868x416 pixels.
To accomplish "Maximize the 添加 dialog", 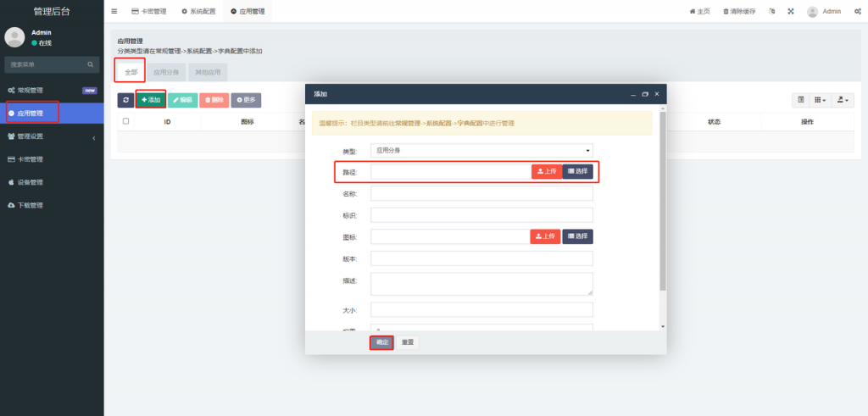I will [x=645, y=95].
